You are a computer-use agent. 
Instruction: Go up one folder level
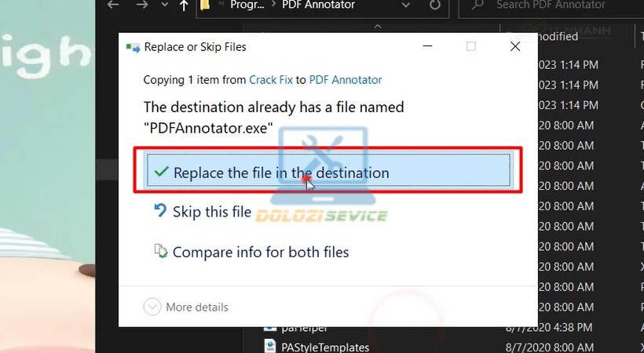tap(184, 5)
